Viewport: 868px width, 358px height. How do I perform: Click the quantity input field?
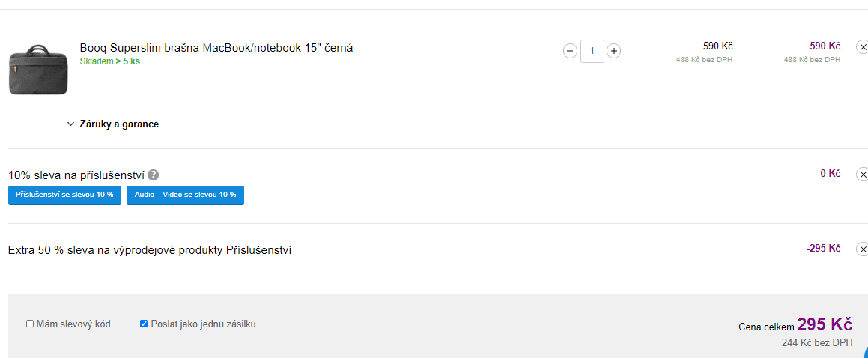[592, 51]
